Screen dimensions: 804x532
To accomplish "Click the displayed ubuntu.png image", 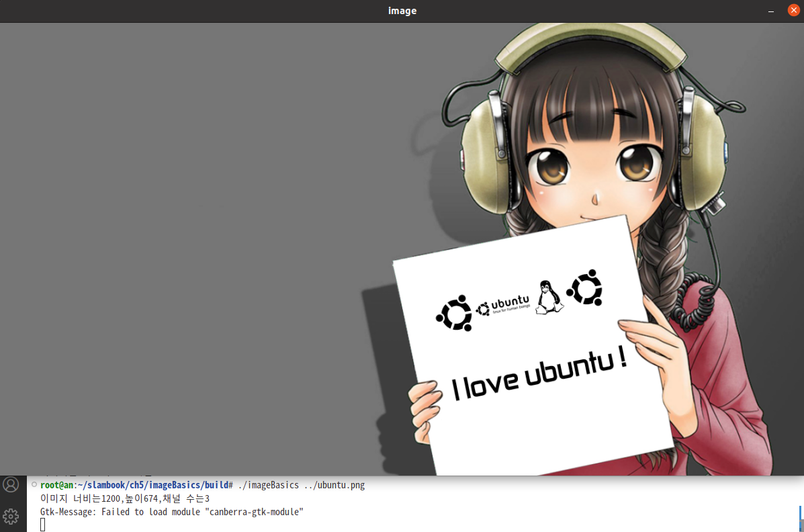I will click(402, 249).
